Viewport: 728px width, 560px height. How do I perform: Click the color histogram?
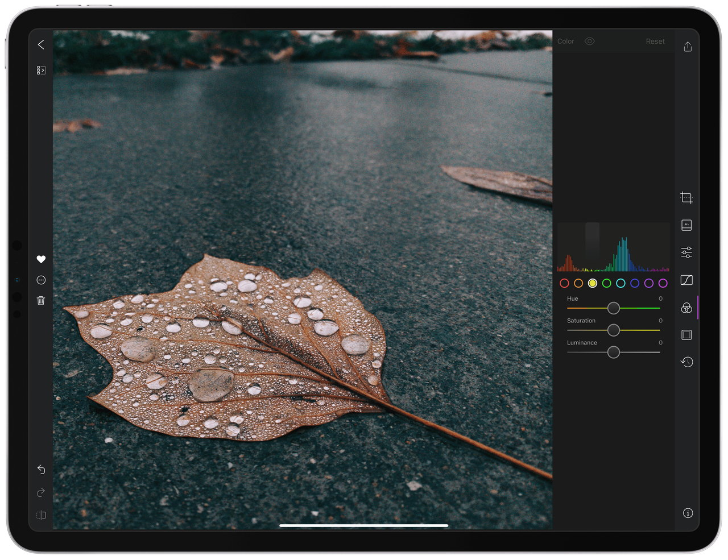tap(613, 247)
